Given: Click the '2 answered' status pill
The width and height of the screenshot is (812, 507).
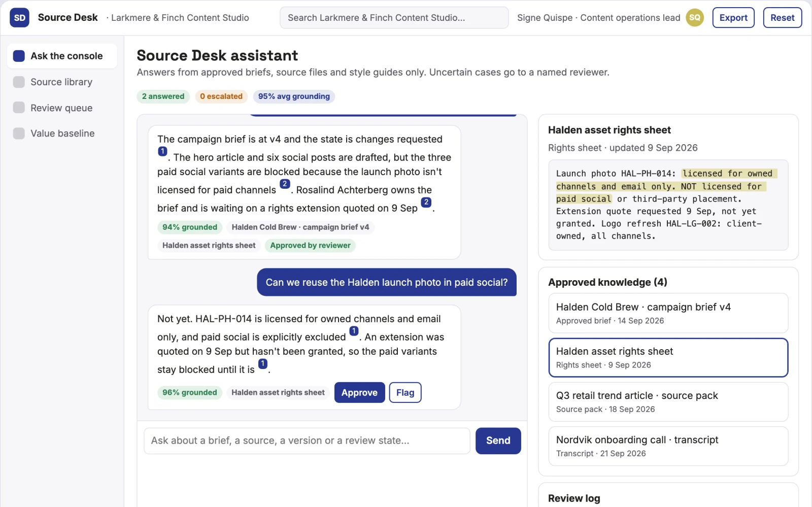Looking at the screenshot, I should 163,96.
